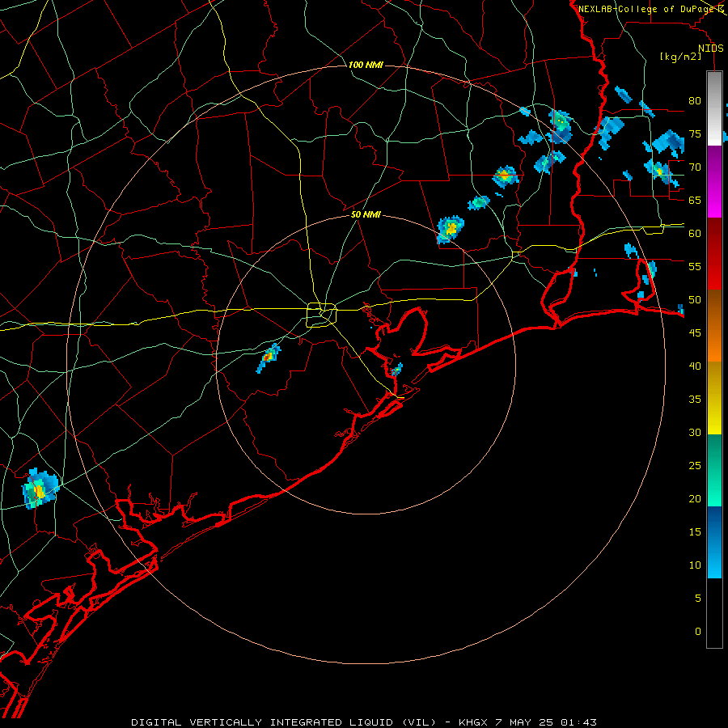Pick the brown-orange band of the color bar

(714, 326)
